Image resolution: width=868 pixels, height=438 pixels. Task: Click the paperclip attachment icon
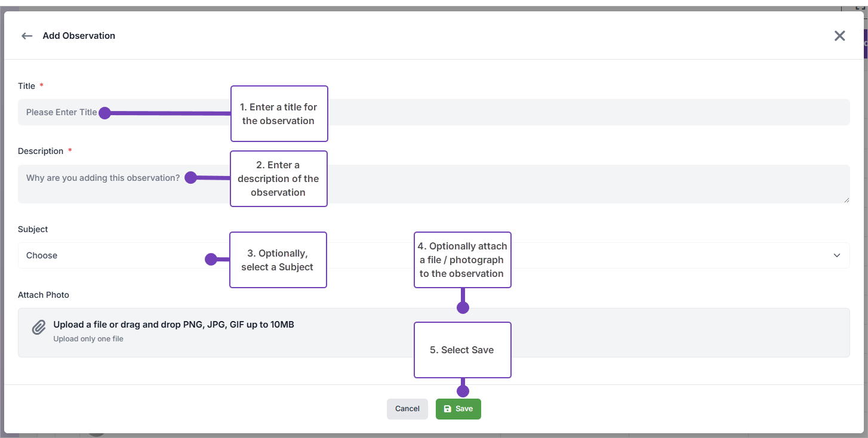(39, 328)
